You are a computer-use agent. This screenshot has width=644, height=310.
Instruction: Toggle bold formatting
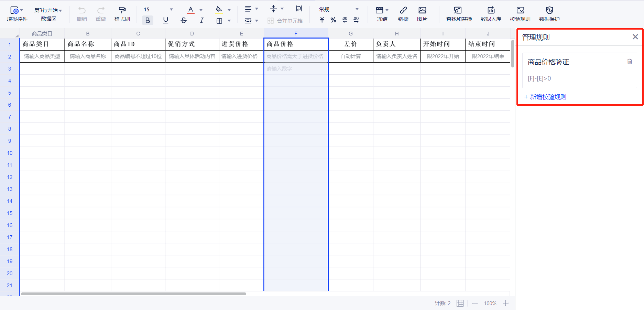click(x=148, y=20)
